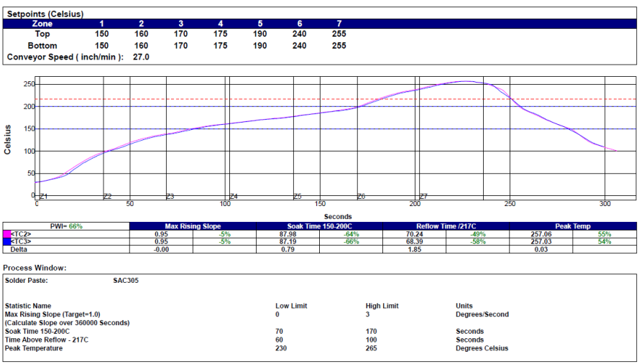The height and width of the screenshot is (364, 639).
Task: Select the Bottom row zone 3 value 170
Action: click(x=180, y=46)
